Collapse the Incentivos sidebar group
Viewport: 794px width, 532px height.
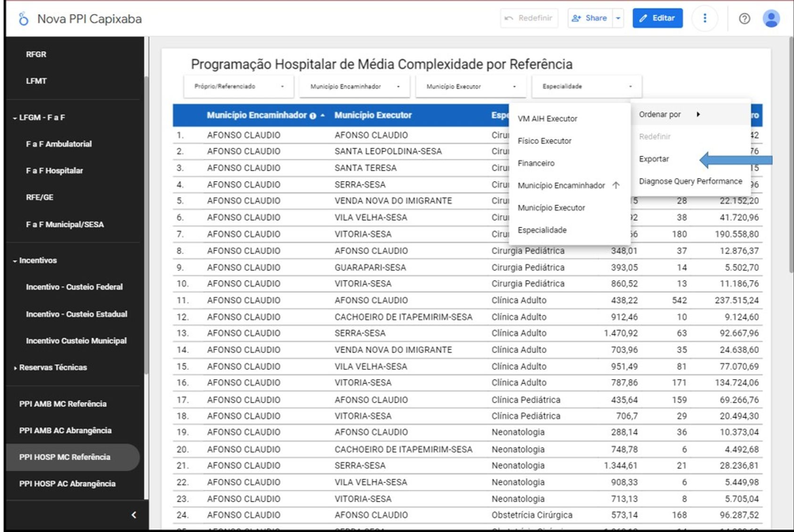tap(15, 261)
